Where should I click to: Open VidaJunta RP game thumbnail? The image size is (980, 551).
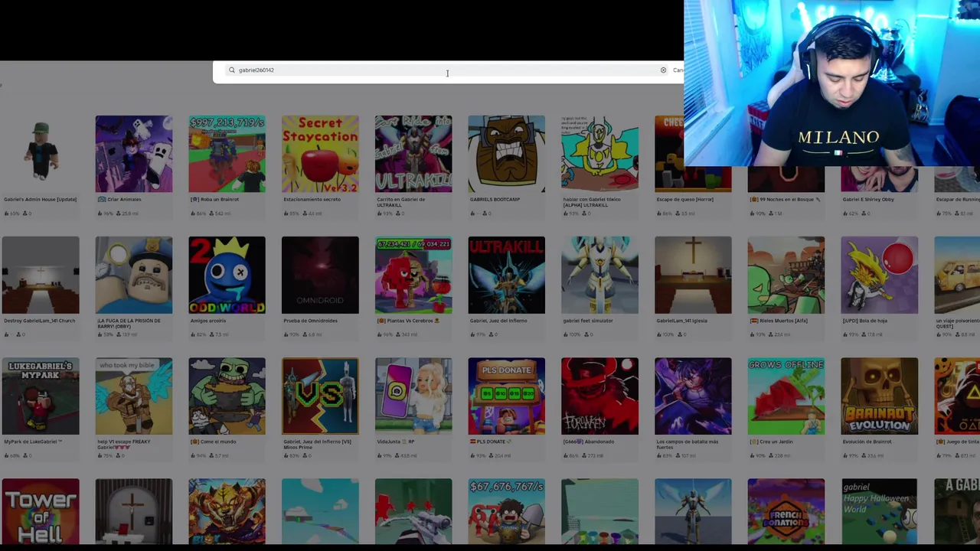(413, 396)
